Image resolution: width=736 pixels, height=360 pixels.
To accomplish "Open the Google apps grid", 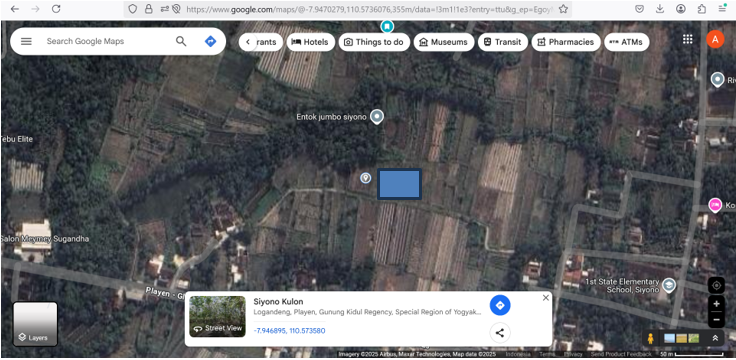I will tap(688, 39).
